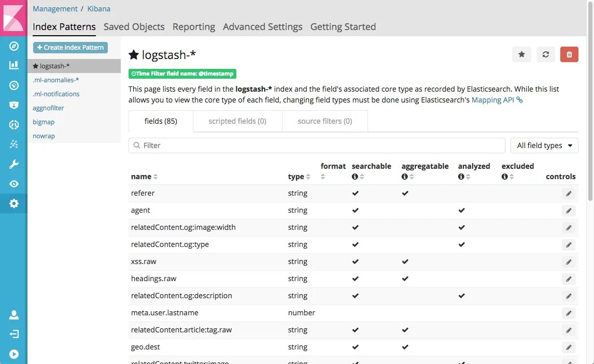
Task: Click into the Filter search field
Action: tap(317, 145)
